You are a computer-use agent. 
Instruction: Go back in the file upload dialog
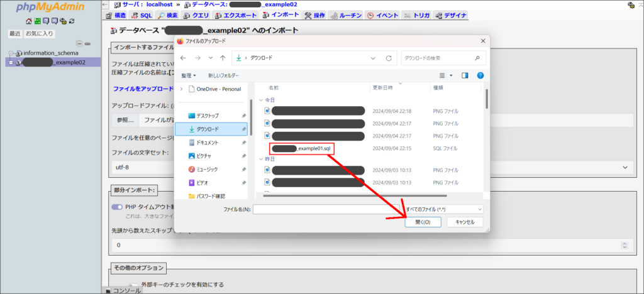183,58
